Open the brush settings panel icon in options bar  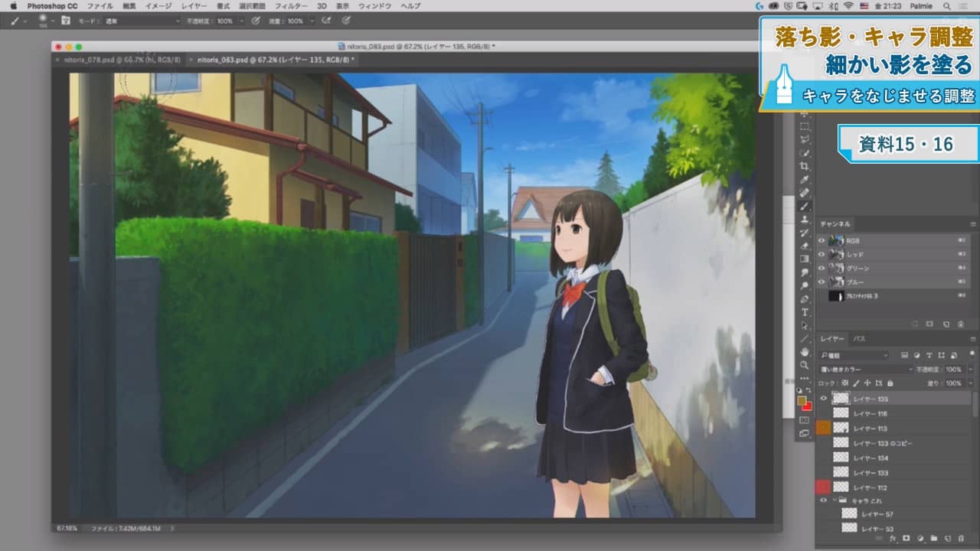(x=64, y=21)
